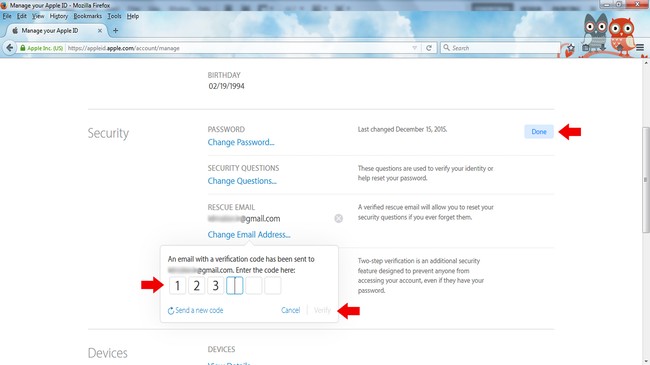Click the Verify button
The height and width of the screenshot is (365, 650).
click(322, 310)
